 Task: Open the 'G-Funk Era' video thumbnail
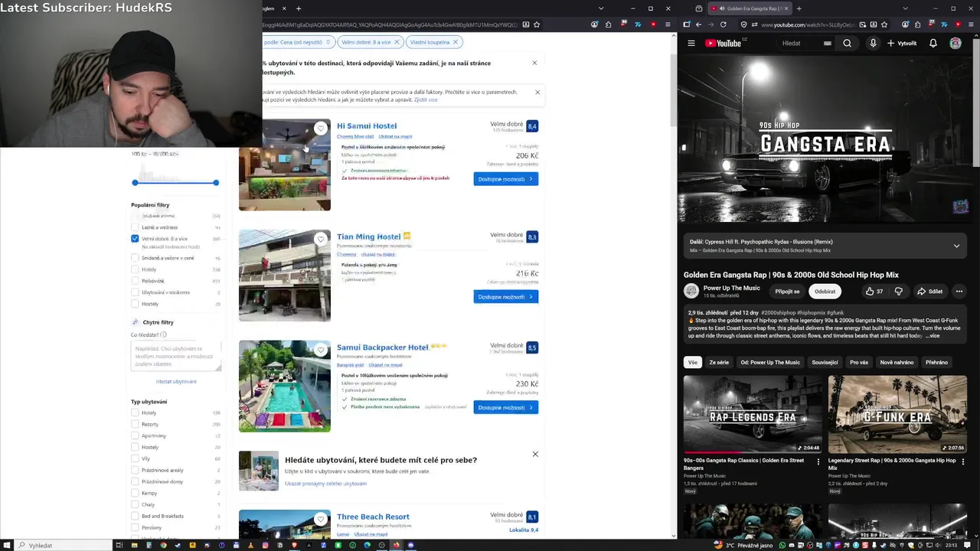point(897,414)
